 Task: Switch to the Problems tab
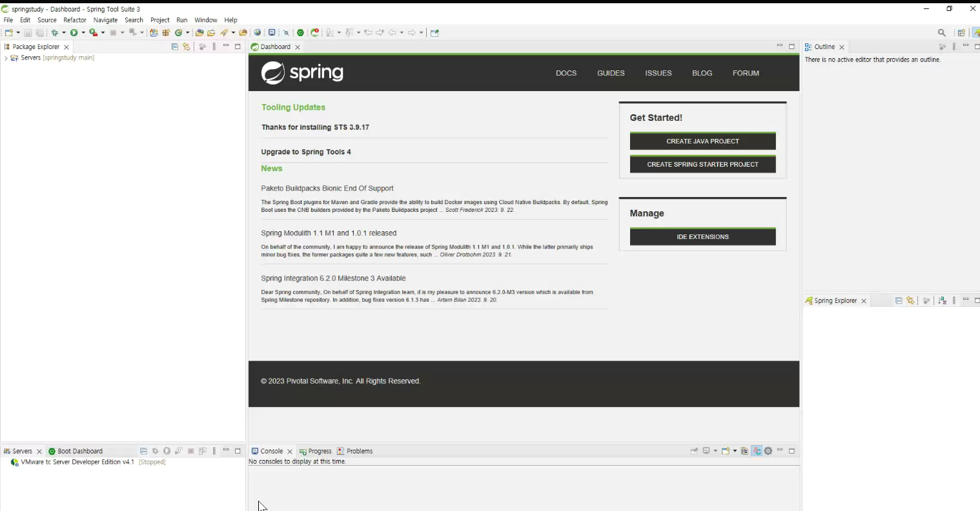tap(354, 451)
